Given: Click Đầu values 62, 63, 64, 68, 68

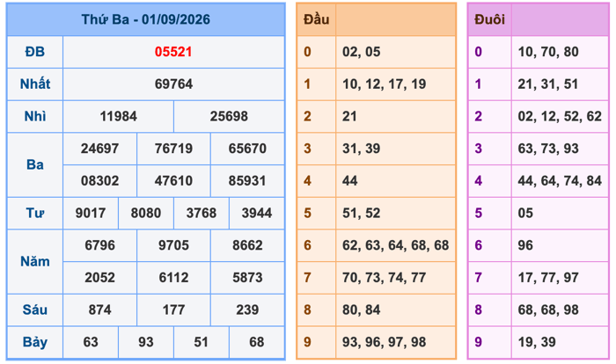Looking at the screenshot, I should (396, 245).
